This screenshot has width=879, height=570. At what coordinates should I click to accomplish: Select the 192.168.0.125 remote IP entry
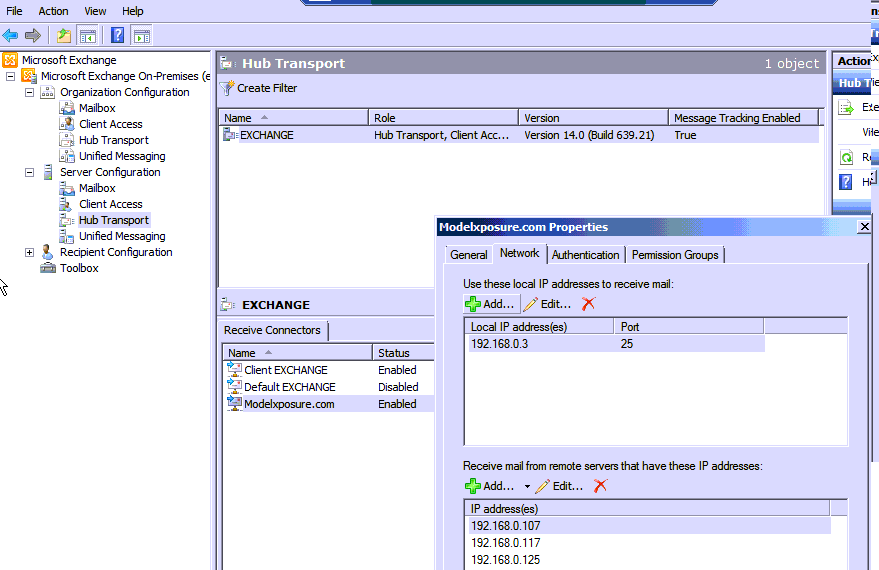click(650, 559)
